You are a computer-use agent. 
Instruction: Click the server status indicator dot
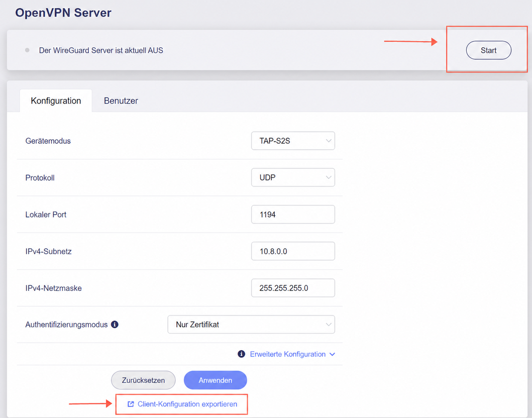click(x=27, y=50)
